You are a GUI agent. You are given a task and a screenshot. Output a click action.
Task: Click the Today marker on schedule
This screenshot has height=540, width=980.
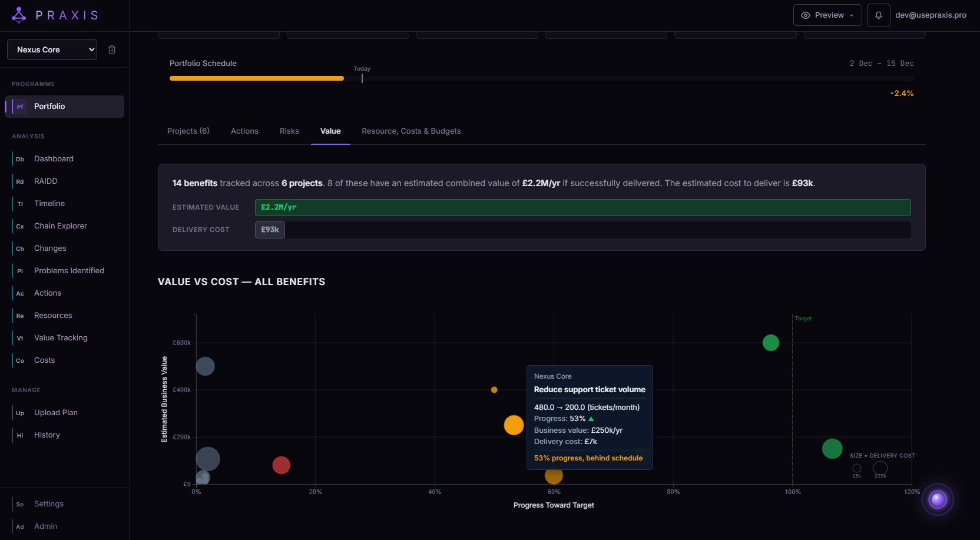pyautogui.click(x=362, y=77)
